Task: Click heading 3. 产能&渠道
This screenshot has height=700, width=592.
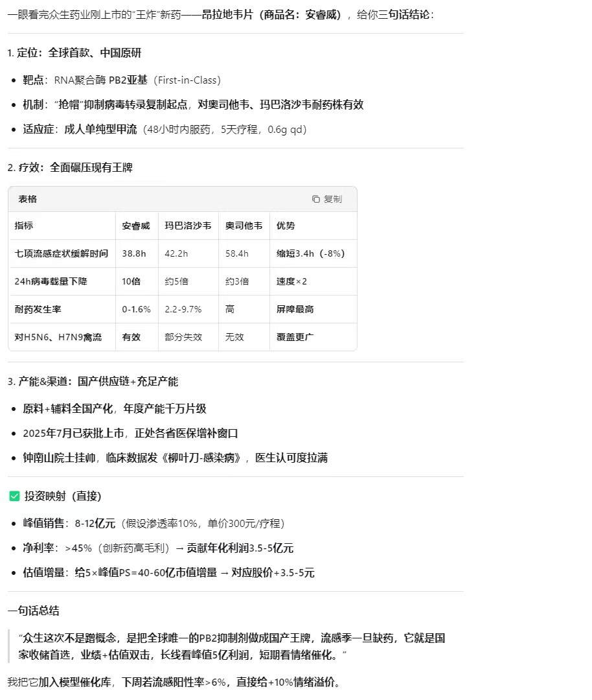Action: click(x=93, y=381)
